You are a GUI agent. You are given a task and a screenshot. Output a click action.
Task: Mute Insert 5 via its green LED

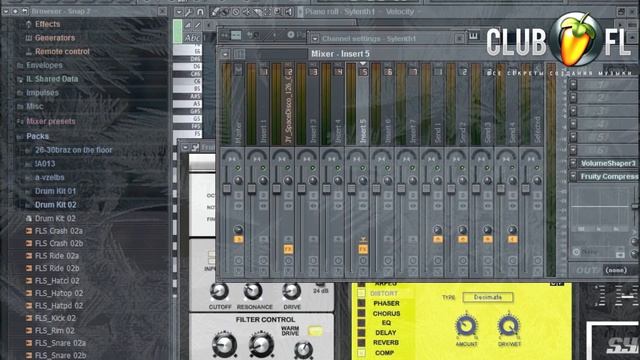coord(362,168)
